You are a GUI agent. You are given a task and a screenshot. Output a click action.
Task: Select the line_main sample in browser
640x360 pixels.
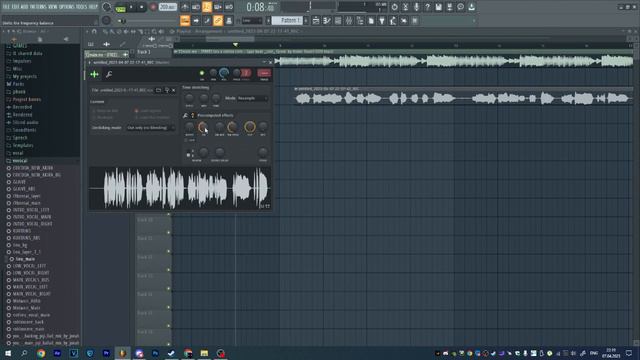click(x=25, y=259)
